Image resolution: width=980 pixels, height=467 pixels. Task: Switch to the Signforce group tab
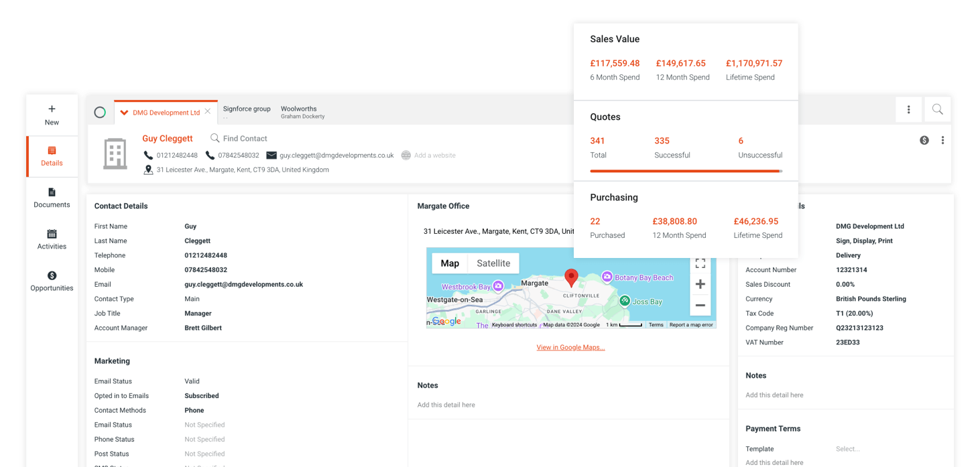point(247,109)
